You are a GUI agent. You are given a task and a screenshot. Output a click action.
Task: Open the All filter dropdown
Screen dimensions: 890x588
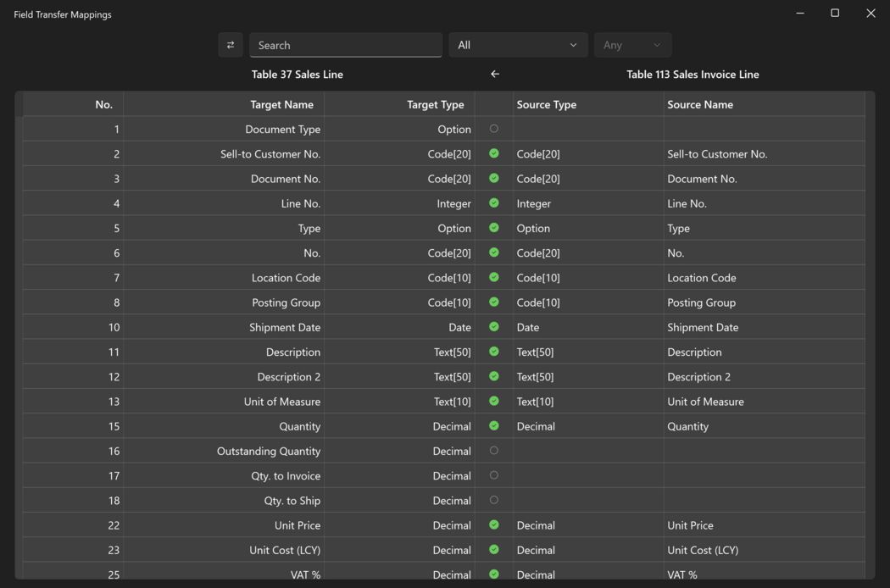point(518,45)
